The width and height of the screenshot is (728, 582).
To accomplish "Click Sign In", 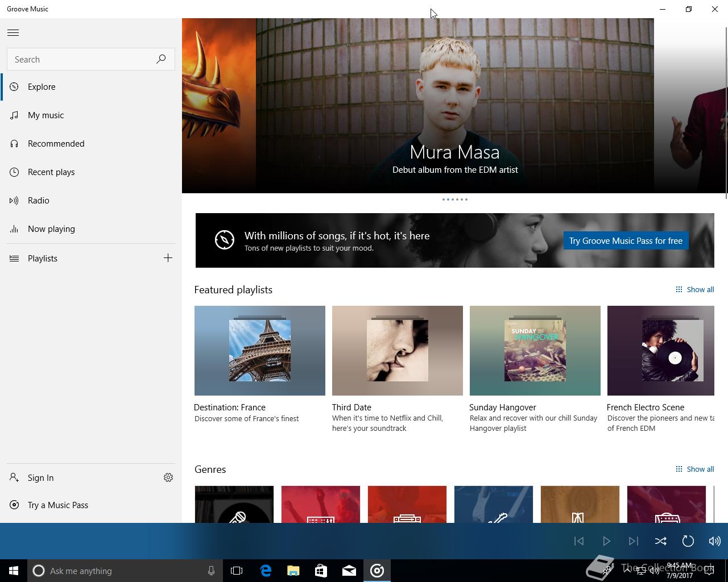I will coord(40,478).
